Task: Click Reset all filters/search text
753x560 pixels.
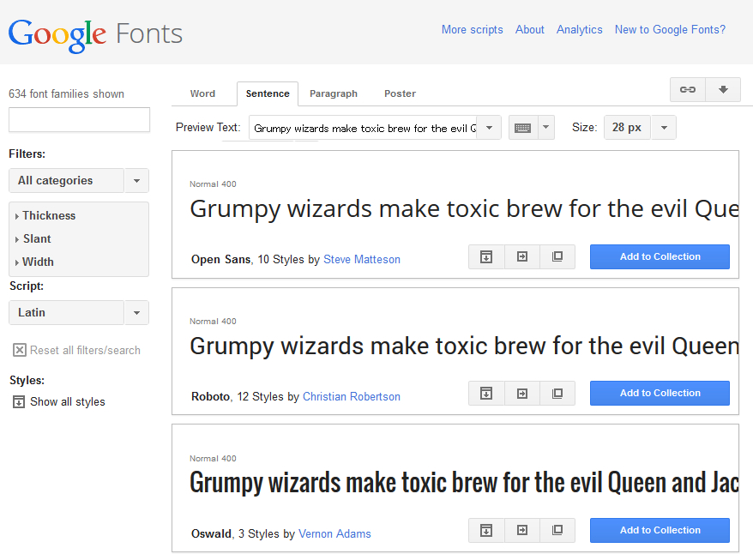Action: 85,350
